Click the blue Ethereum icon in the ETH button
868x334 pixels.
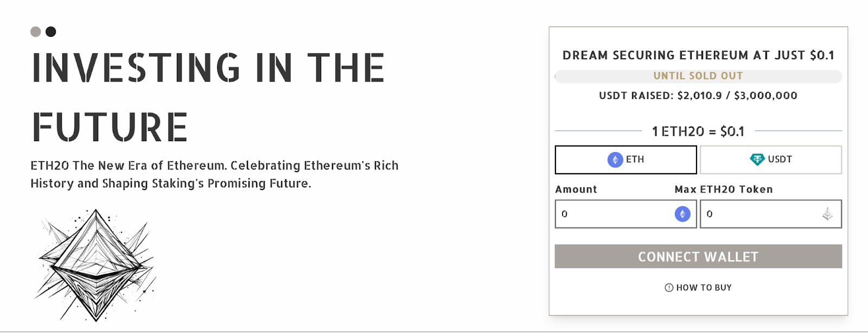[x=615, y=160]
